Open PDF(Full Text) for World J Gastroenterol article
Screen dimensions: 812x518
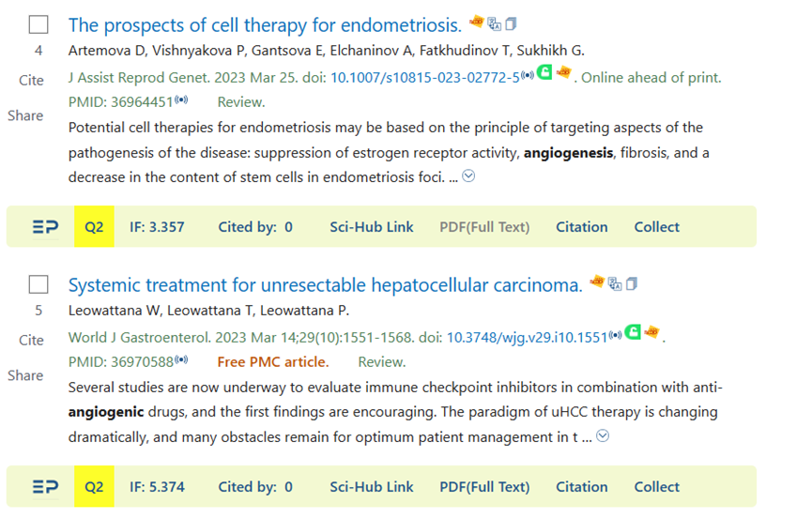pos(484,486)
